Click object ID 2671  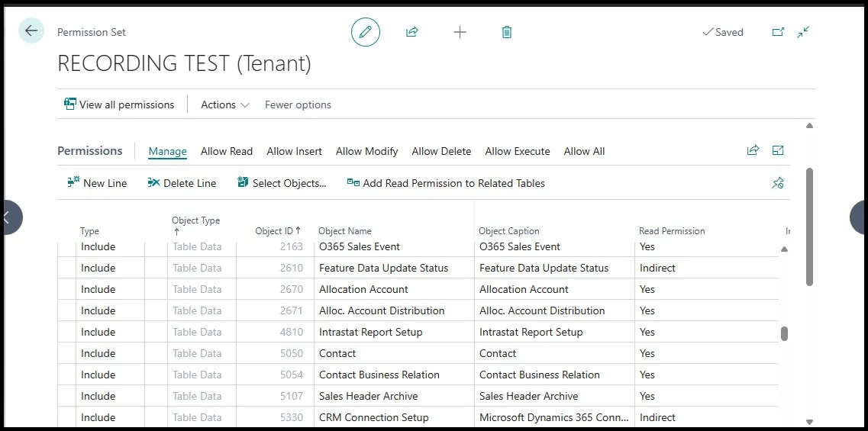(x=291, y=310)
